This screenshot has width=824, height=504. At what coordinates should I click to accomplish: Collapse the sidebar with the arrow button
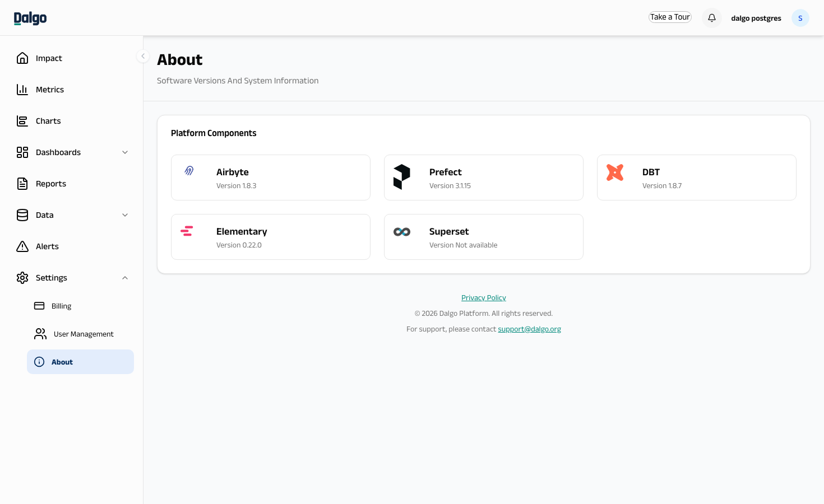click(143, 56)
